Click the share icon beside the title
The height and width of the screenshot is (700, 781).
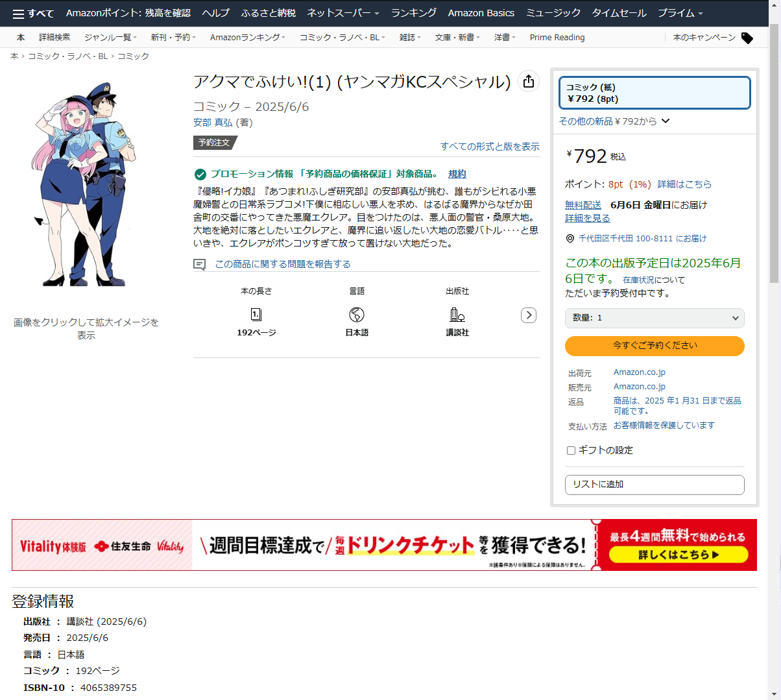(529, 81)
